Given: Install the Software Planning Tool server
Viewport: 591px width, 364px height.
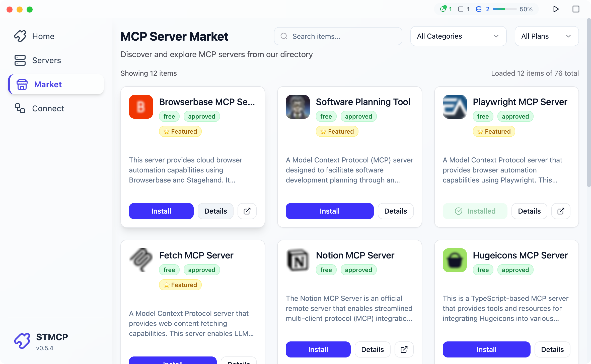Looking at the screenshot, I should tap(329, 211).
